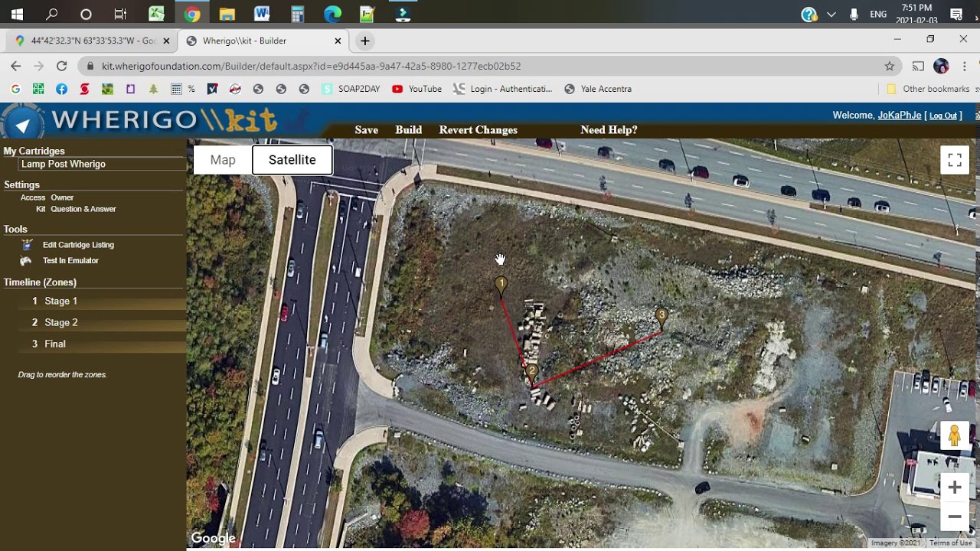Switch map to Satellite view
This screenshot has height=551, width=980.
pyautogui.click(x=292, y=160)
